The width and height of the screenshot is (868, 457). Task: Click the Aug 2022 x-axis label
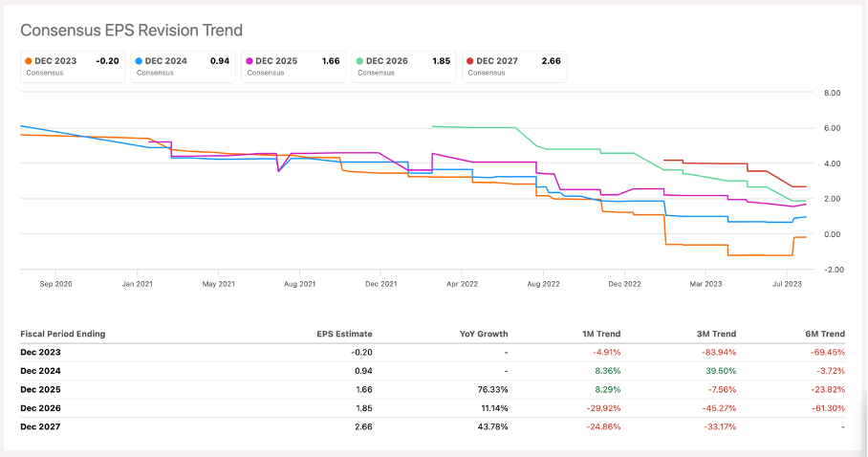[542, 284]
